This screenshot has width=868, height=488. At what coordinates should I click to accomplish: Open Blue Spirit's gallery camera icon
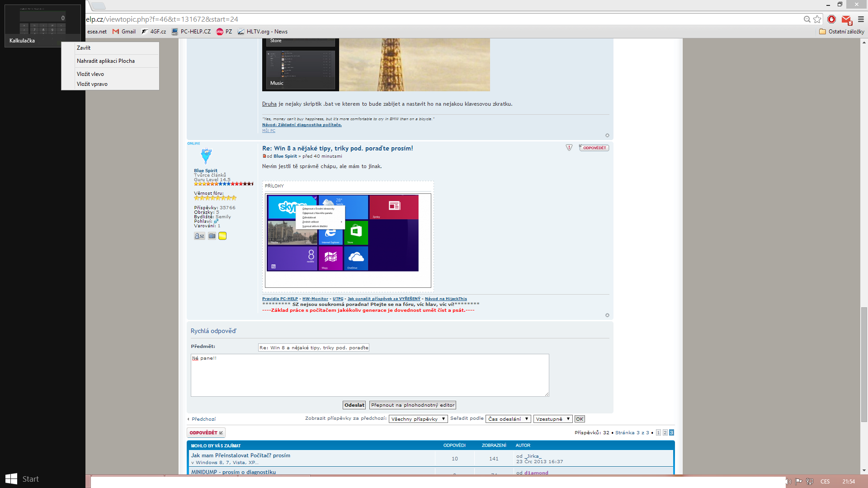click(x=212, y=236)
